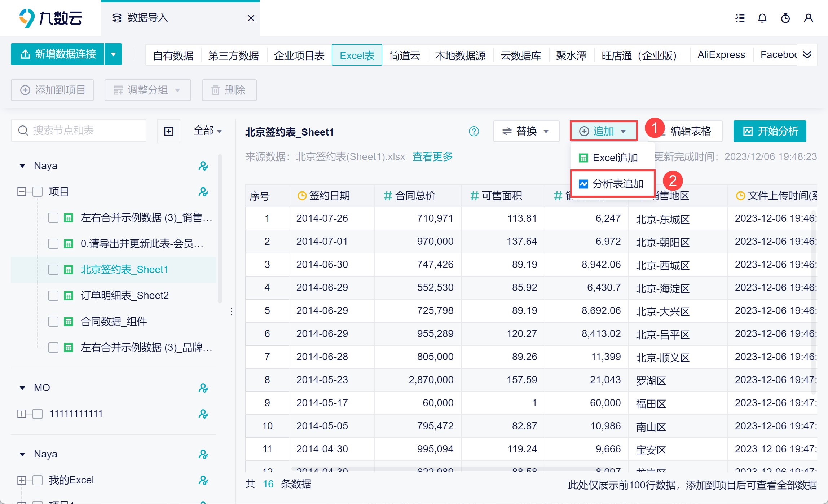Viewport: 828px width, 504px height.
Task: Switch to the 简道云 tab
Action: (405, 55)
